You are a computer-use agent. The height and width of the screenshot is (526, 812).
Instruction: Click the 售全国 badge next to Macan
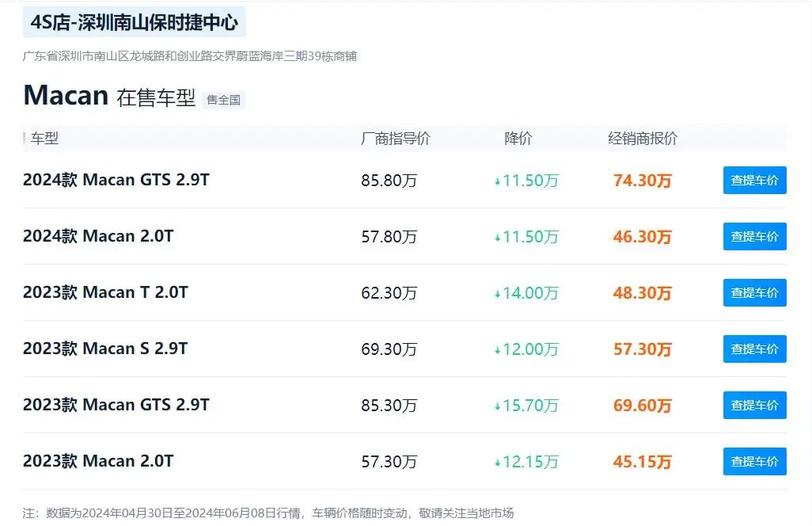tap(225, 100)
